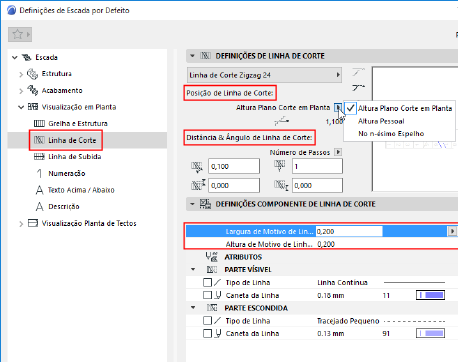
Task: Expand the Acabamento tree node
Action: coord(21,91)
